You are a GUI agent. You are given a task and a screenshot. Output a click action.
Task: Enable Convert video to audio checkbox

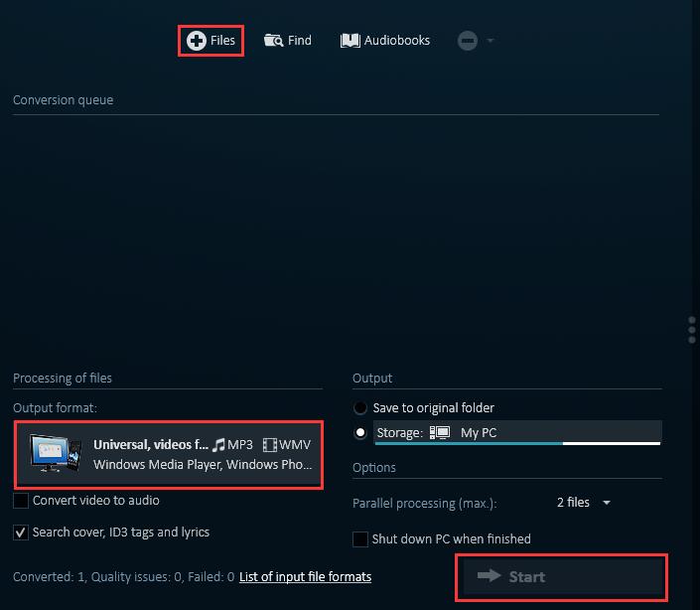pyautogui.click(x=21, y=501)
